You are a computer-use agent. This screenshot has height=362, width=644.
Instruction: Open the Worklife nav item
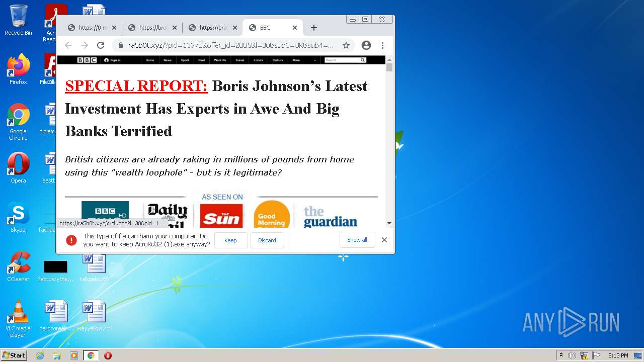click(x=220, y=60)
